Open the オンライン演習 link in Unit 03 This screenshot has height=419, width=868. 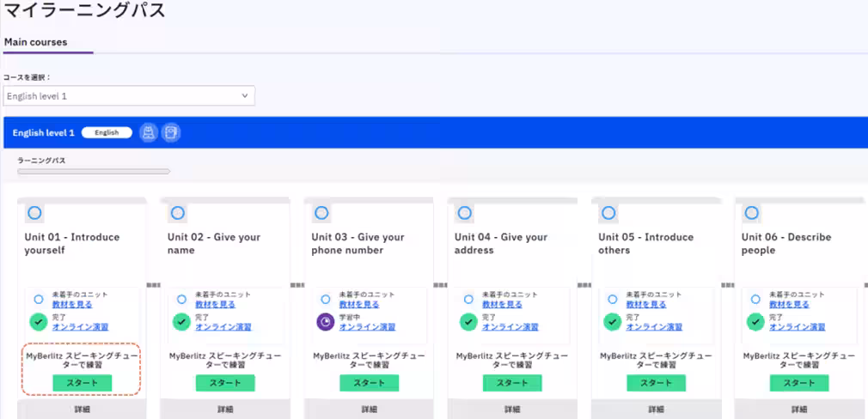pyautogui.click(x=367, y=327)
